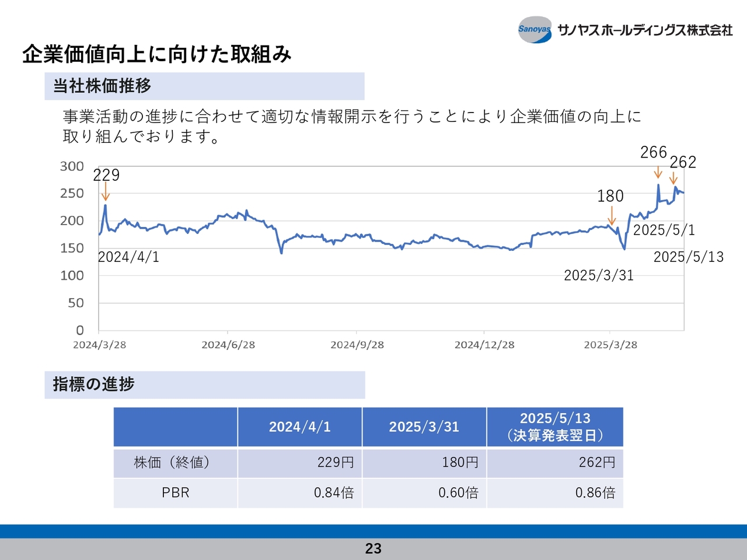Click the paragraph beginning 事業活動の進捗に合わせて

[x=352, y=126]
